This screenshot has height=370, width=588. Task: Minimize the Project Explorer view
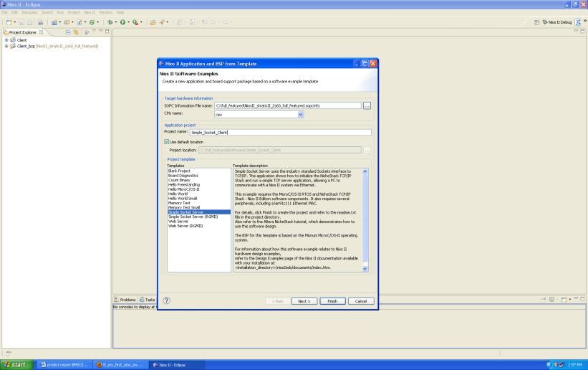[x=100, y=32]
